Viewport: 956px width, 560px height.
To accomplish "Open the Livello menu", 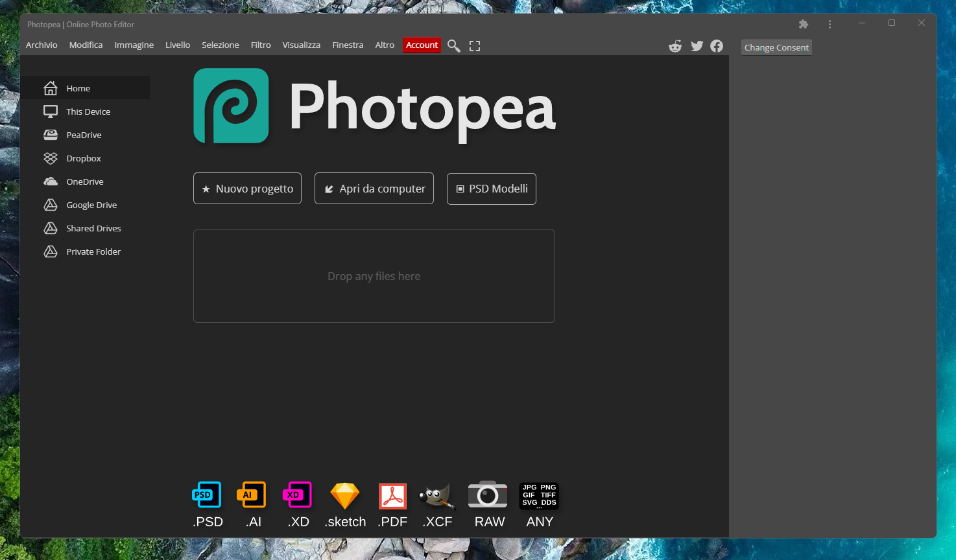I will coord(177,45).
